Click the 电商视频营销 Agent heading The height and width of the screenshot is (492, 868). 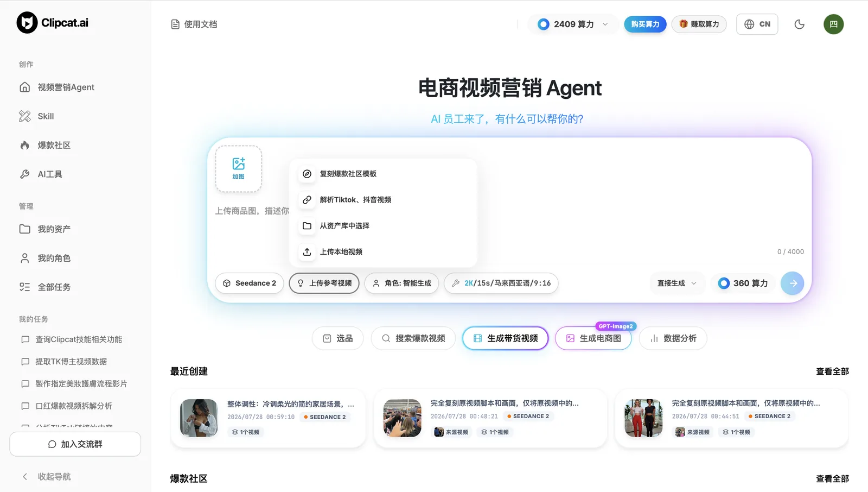(x=510, y=88)
